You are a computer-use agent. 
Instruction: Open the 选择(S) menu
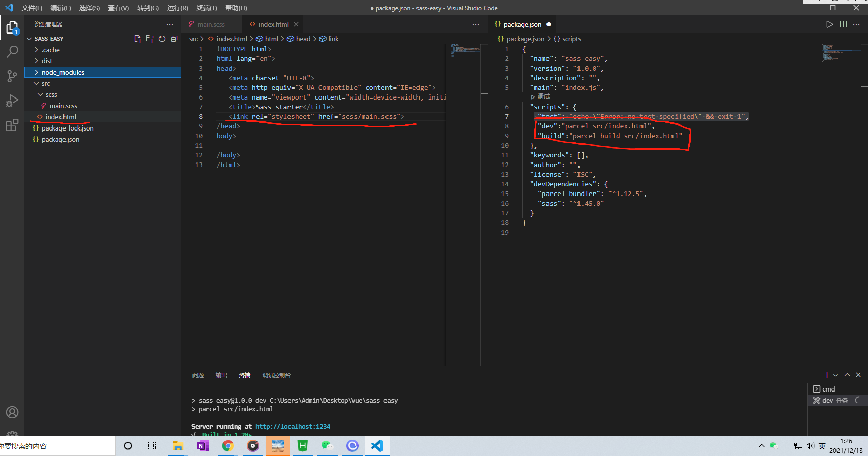(x=89, y=8)
